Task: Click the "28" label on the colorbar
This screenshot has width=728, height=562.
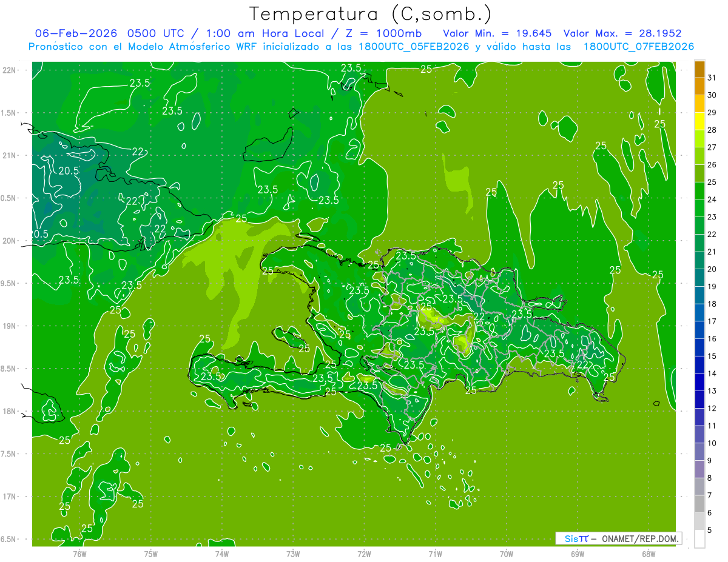Action: [712, 130]
